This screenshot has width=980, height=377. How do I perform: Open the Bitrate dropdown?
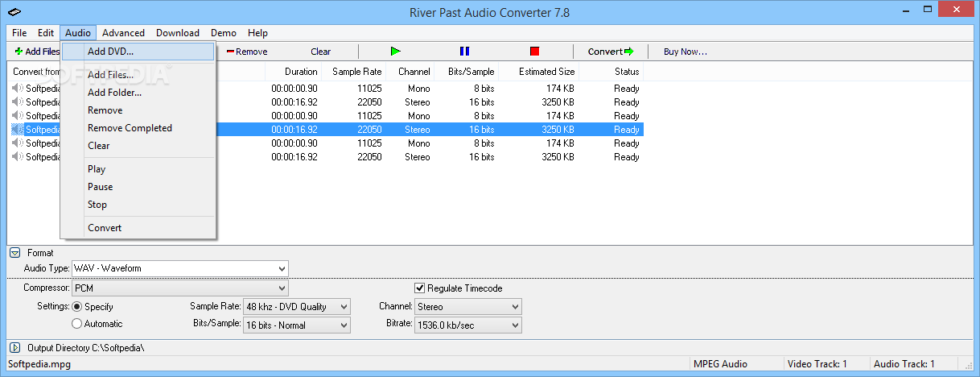[515, 325]
